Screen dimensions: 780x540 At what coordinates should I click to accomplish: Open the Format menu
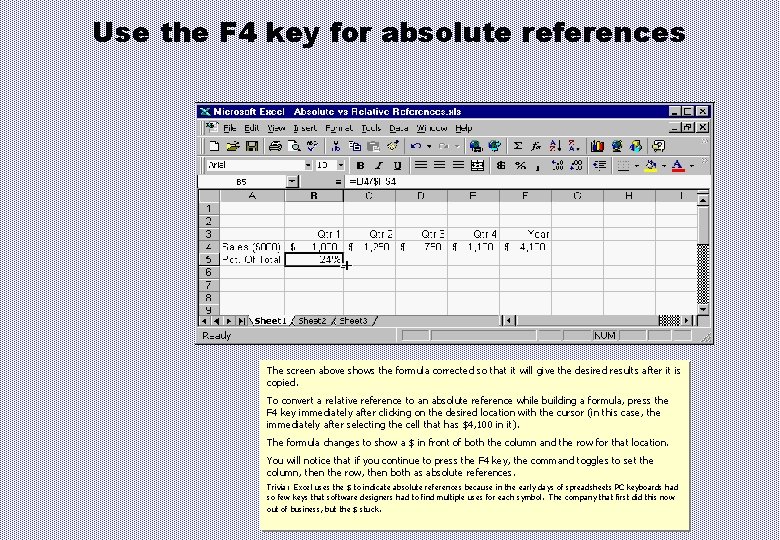[x=339, y=128]
